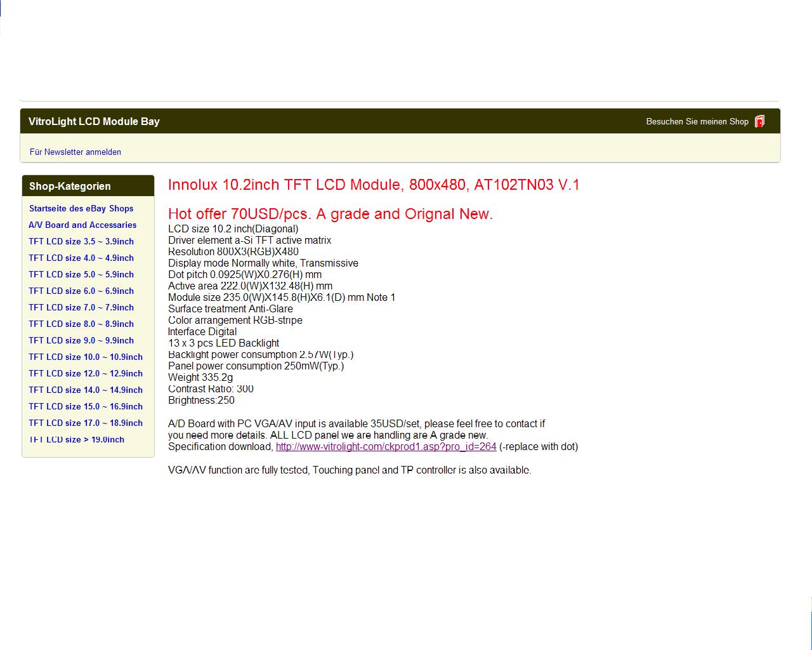Click the 'A/D Board with PC VGA/AV input' sentence
This screenshot has height=650, width=812.
pyautogui.click(x=357, y=423)
